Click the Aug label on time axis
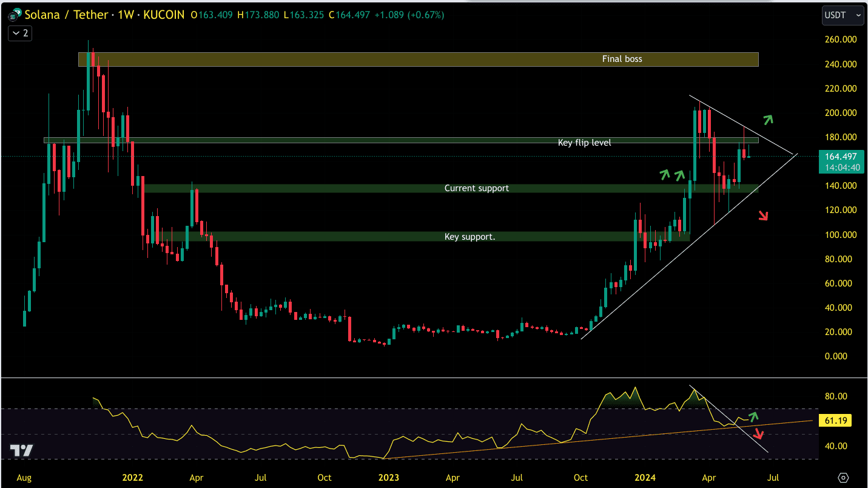 24,478
